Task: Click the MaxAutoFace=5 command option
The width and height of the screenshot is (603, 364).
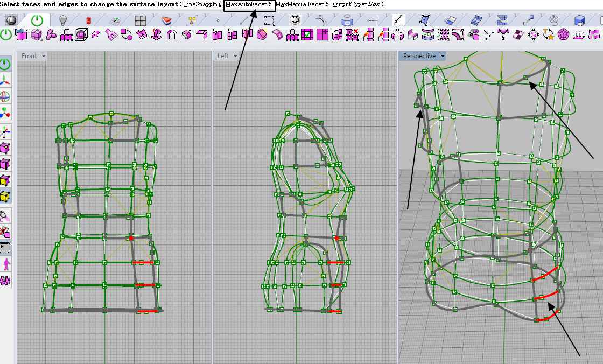Action: [249, 4]
